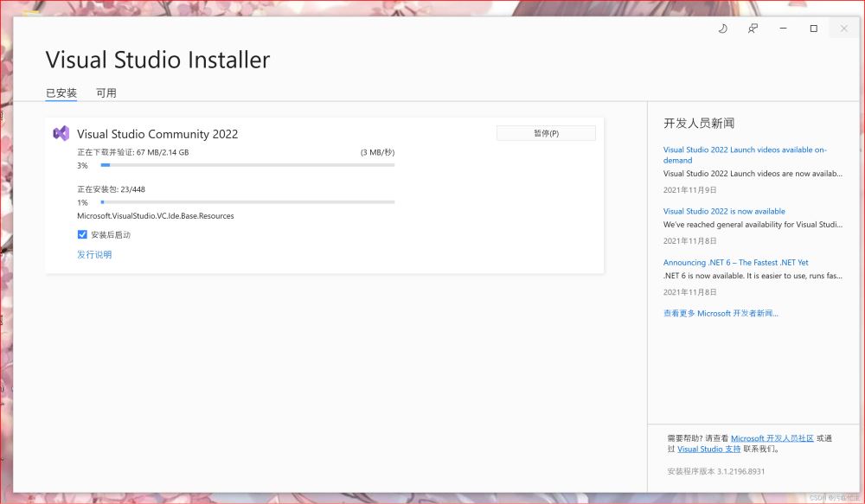
Task: Click the Visual Studio Community 2022 product title
Action: click(x=157, y=134)
